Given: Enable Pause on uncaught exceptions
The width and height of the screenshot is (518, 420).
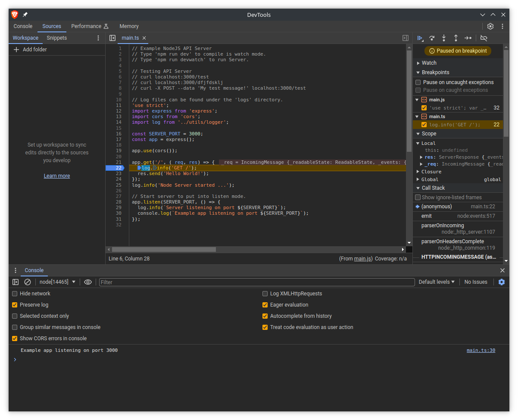Looking at the screenshot, I should (x=418, y=82).
